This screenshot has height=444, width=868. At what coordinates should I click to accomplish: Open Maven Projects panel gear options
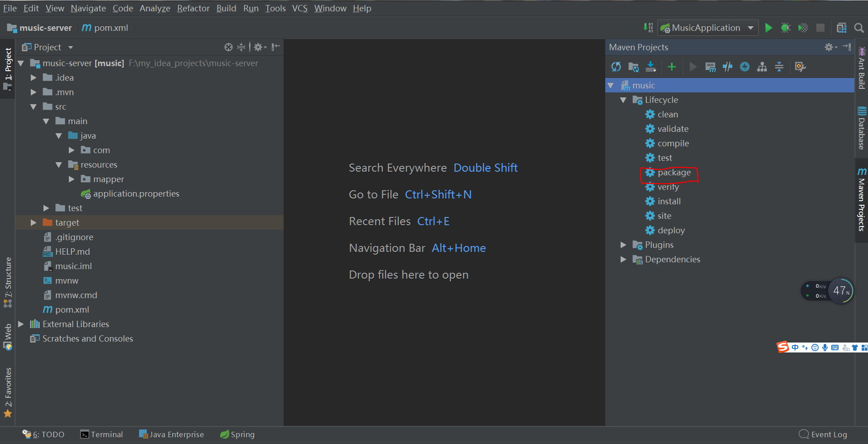click(x=831, y=47)
